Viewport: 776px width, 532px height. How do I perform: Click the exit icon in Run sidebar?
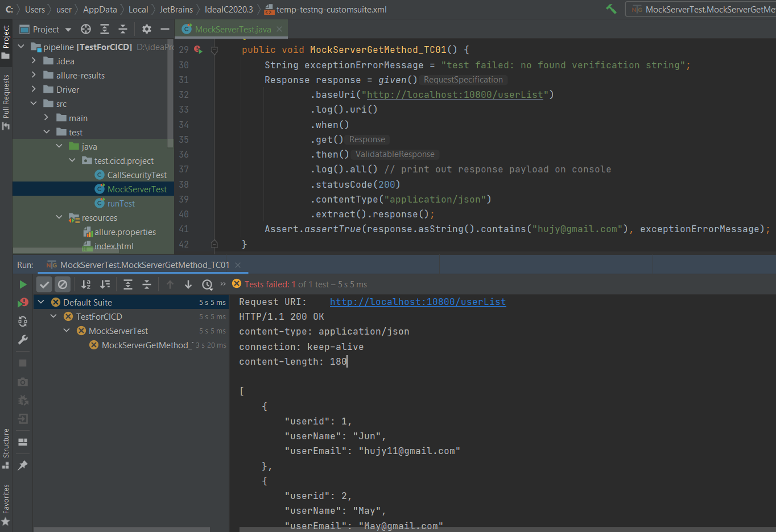click(23, 419)
